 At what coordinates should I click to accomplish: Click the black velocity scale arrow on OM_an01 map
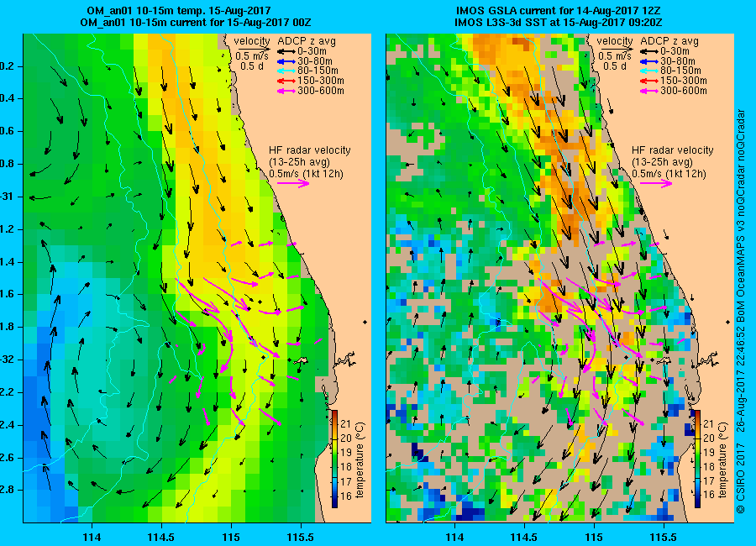254,48
